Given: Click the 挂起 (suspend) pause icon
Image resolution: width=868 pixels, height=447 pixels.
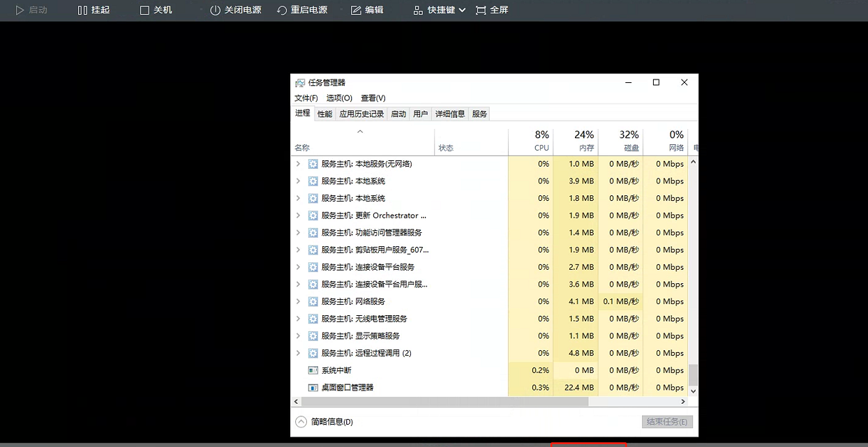Looking at the screenshot, I should coord(82,10).
